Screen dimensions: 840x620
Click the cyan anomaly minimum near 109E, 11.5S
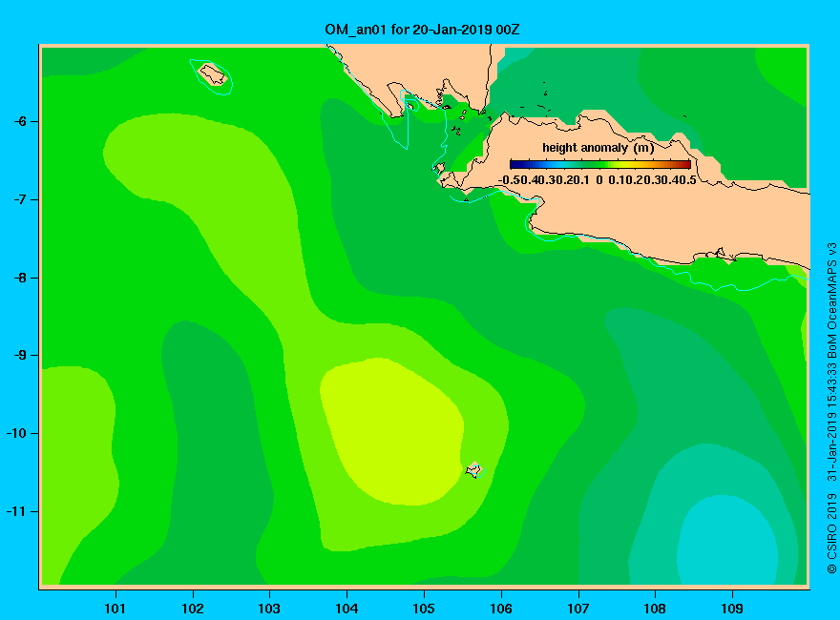pyautogui.click(x=727, y=541)
